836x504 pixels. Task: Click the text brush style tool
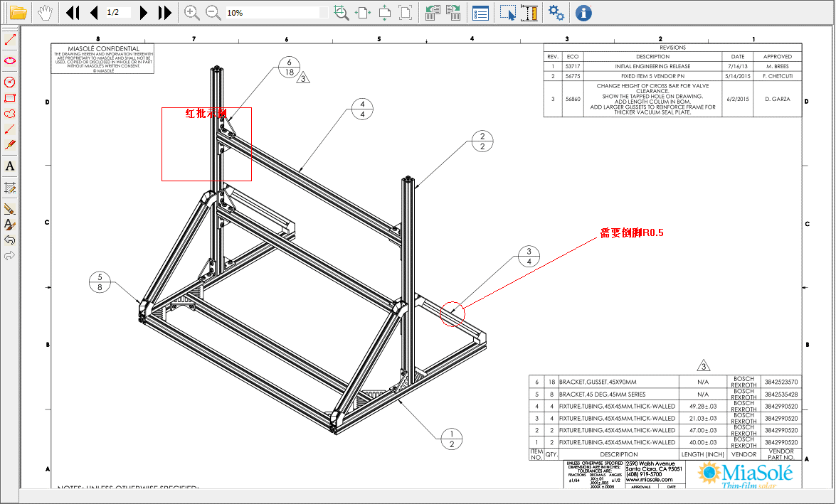pyautogui.click(x=9, y=225)
